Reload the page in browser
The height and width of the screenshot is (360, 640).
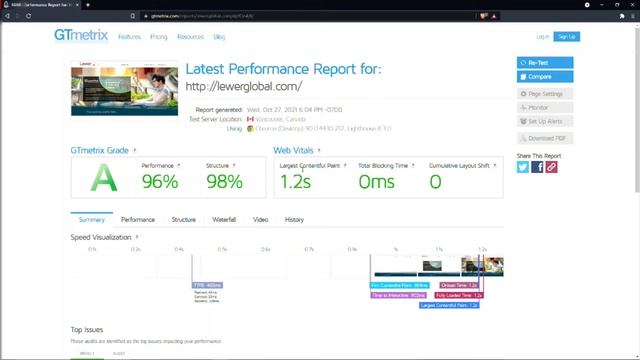point(29,16)
